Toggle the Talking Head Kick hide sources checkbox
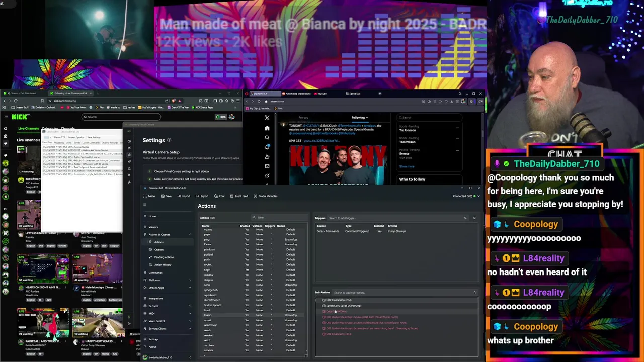 pos(324,323)
